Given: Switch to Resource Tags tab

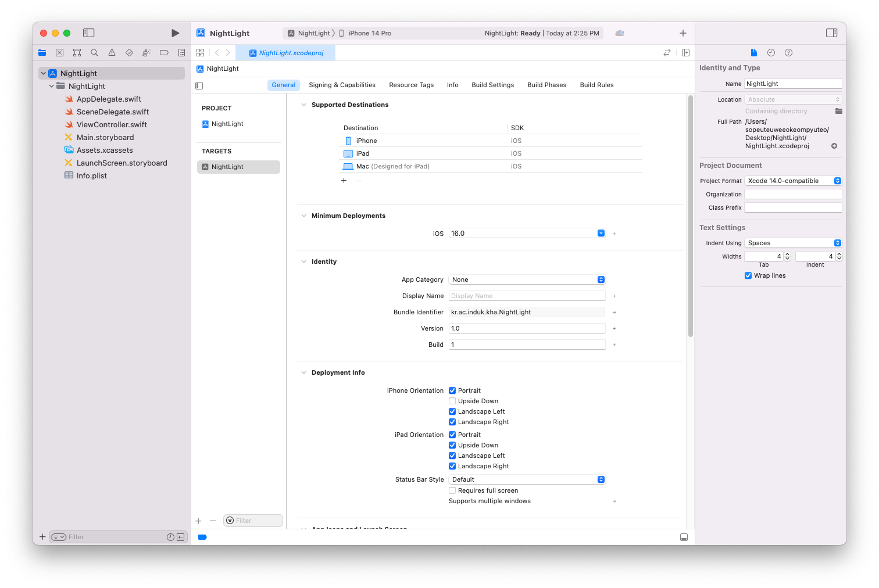Looking at the screenshot, I should point(412,85).
